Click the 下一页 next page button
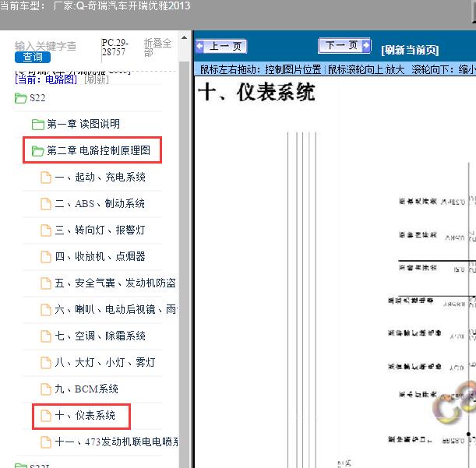The width and height of the screenshot is (476, 468). pyautogui.click(x=344, y=45)
